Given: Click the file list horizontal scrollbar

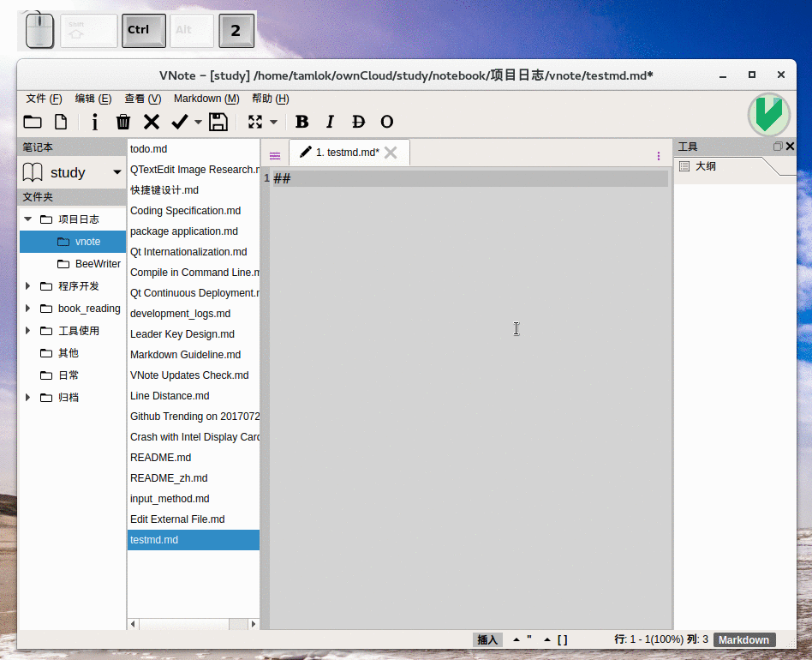Looking at the screenshot, I should click(x=193, y=623).
